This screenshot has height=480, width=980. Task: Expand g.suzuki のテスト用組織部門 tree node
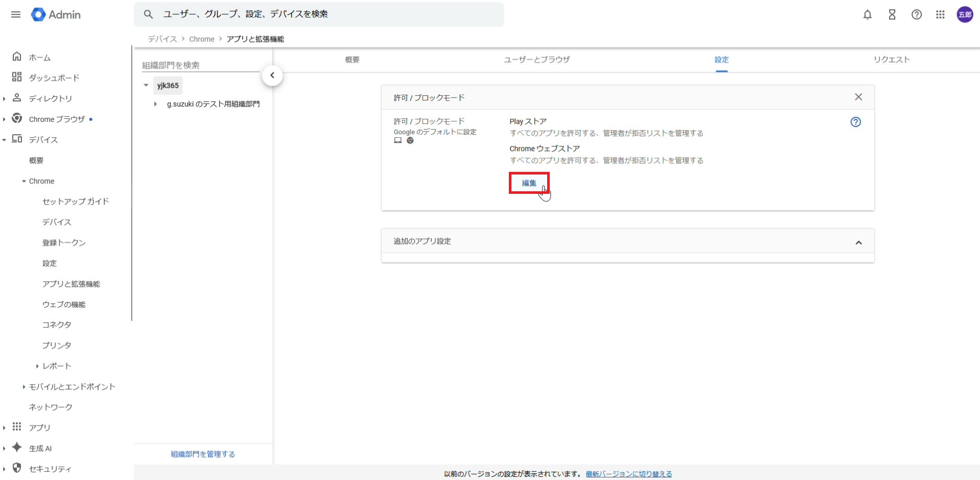point(155,104)
